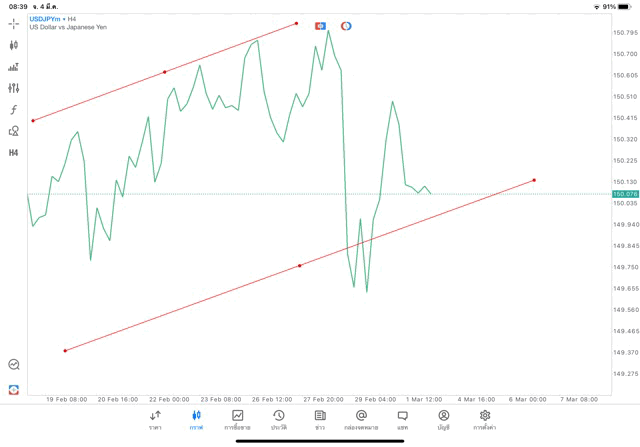Image resolution: width=640 pixels, height=447 pixels.
Task: Open the chart bar settings icon
Action: click(14, 67)
